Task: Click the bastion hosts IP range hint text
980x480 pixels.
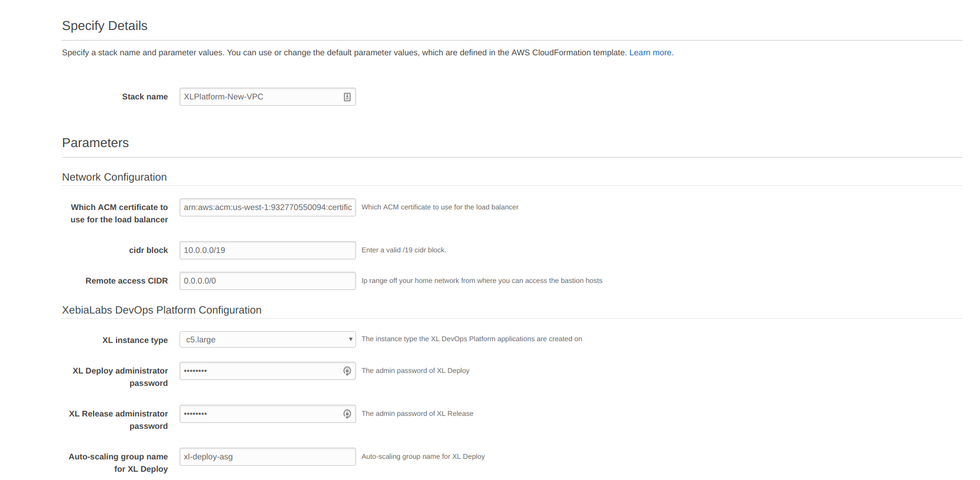Action: tap(482, 281)
